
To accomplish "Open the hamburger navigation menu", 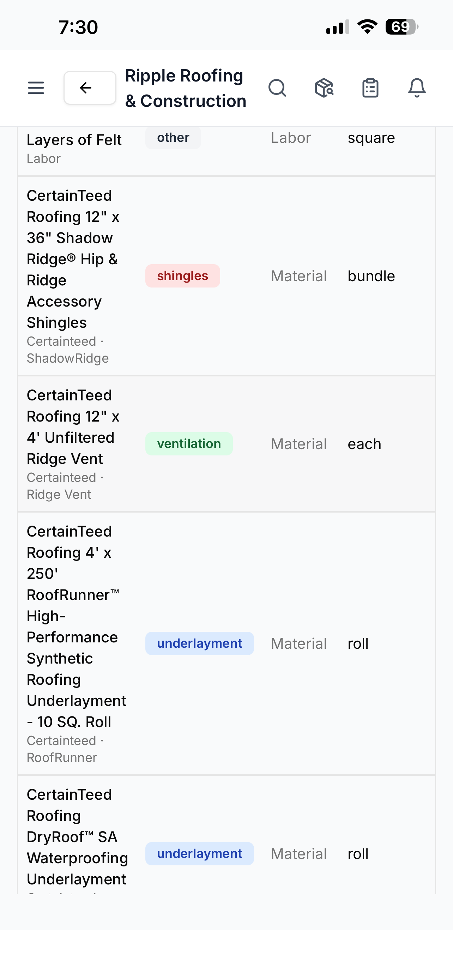I will pos(36,88).
